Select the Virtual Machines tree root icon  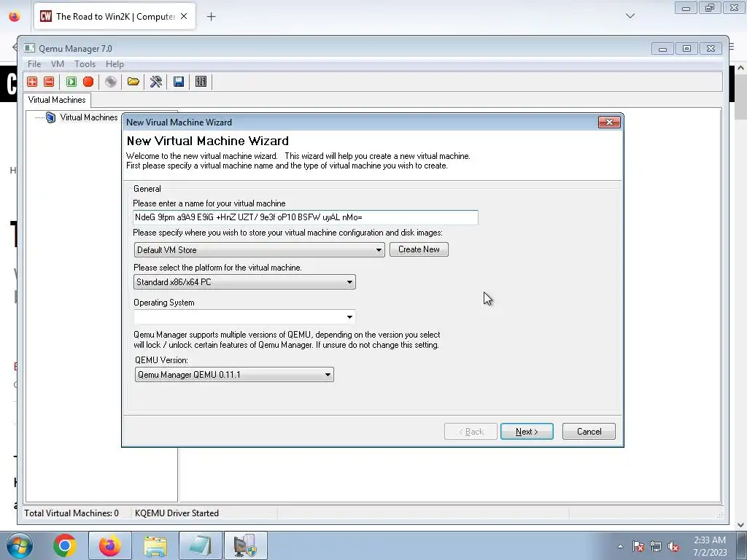click(x=50, y=117)
